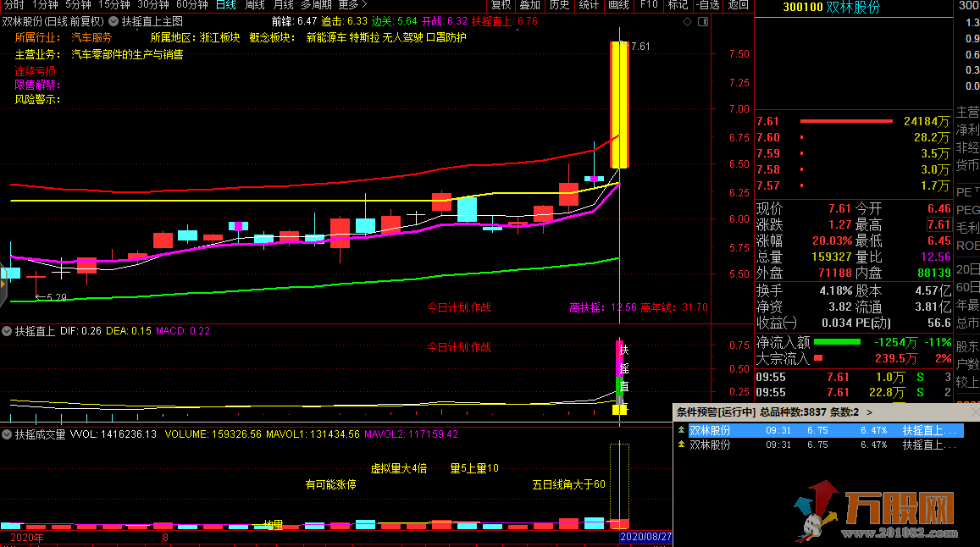The width and height of the screenshot is (980, 547).
Task: Expand the alert panel with the > arrow
Action: click(869, 412)
